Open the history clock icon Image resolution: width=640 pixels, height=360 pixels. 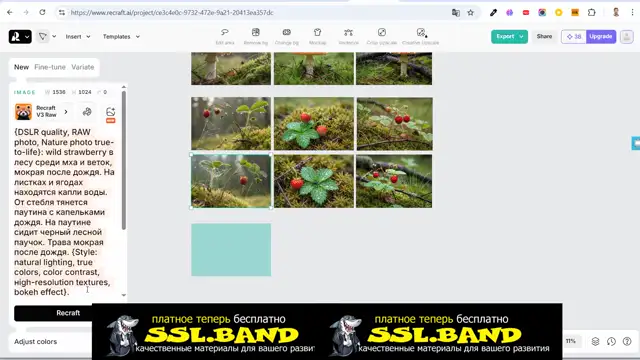(611, 341)
